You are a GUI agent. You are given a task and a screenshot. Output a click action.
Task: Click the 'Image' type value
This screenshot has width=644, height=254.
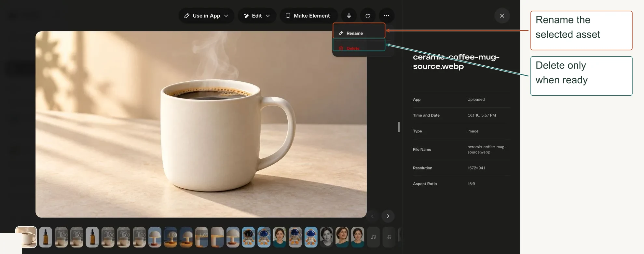click(473, 131)
